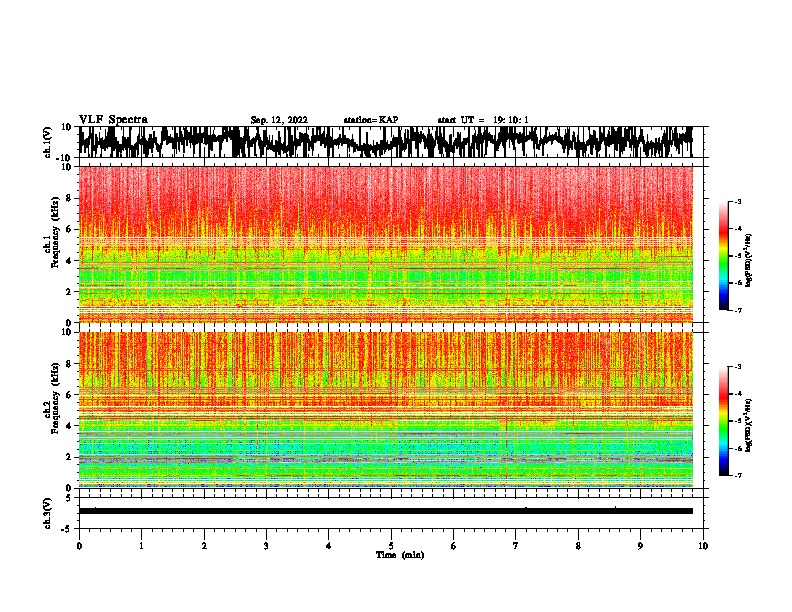Click time axis tick label "9"
Screen dimensions: 792x612
(x=640, y=546)
